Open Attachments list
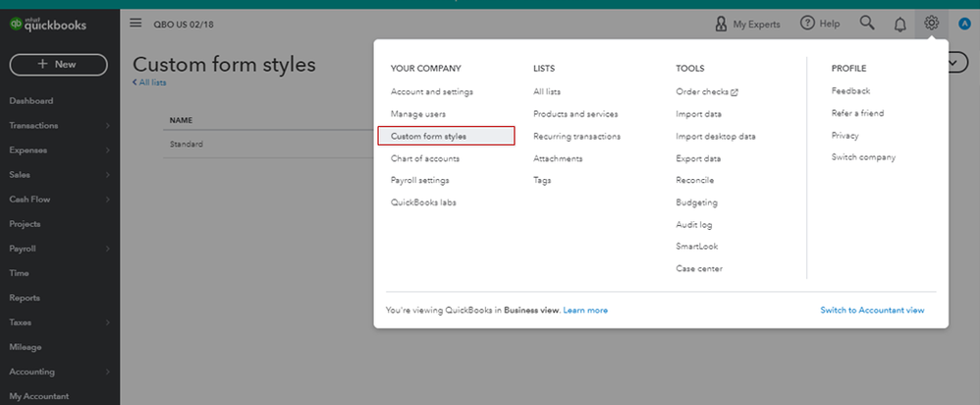 (558, 158)
